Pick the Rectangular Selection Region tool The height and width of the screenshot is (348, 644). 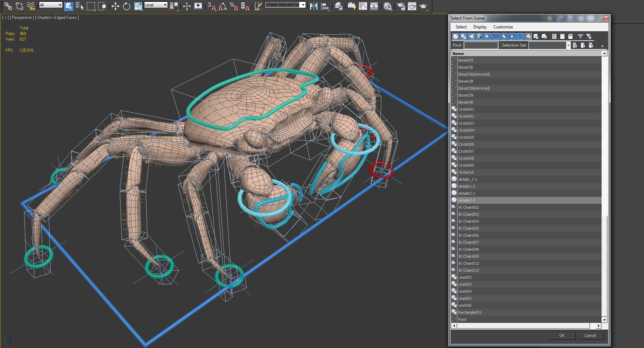point(91,6)
